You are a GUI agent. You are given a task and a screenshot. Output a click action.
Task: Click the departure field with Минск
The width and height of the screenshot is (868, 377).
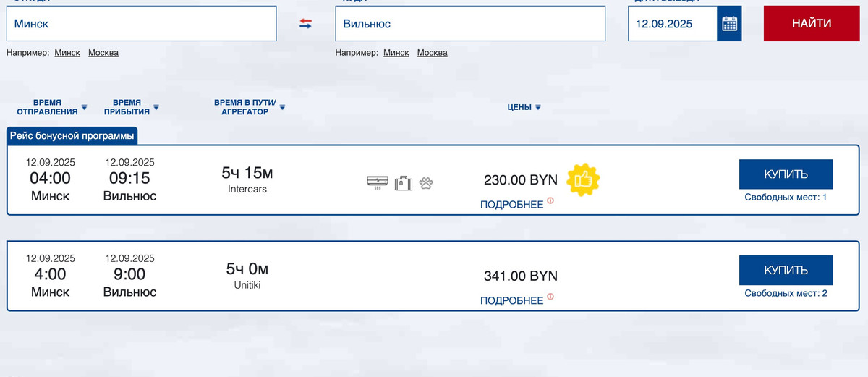click(141, 24)
